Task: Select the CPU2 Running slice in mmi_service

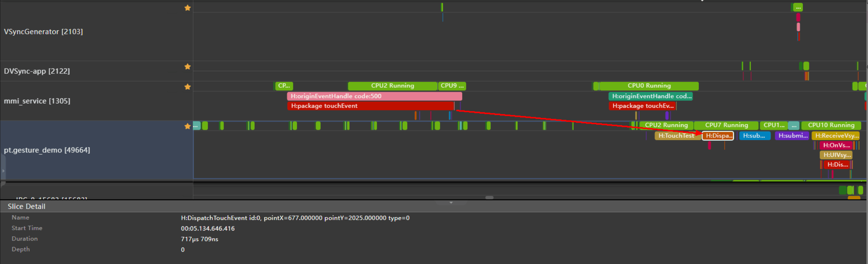Action: click(392, 86)
